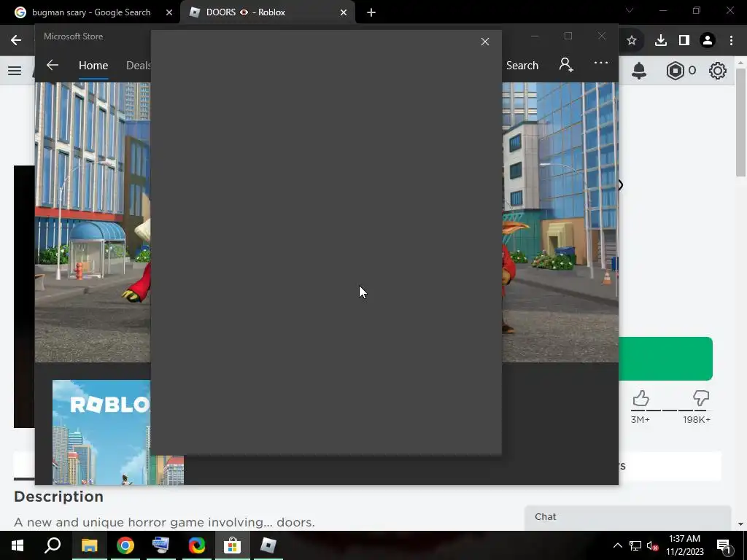Toggle Chrome side panel icon
This screenshot has height=560, width=747.
[684, 41]
